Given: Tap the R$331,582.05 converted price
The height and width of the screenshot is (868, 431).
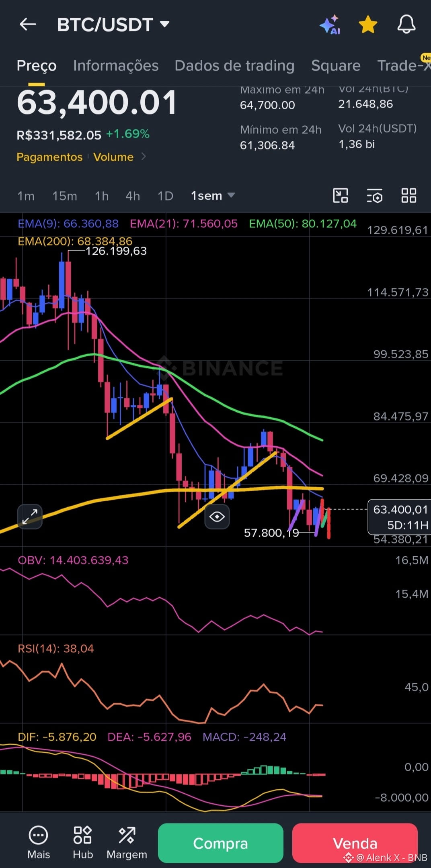Looking at the screenshot, I should pyautogui.click(x=59, y=135).
